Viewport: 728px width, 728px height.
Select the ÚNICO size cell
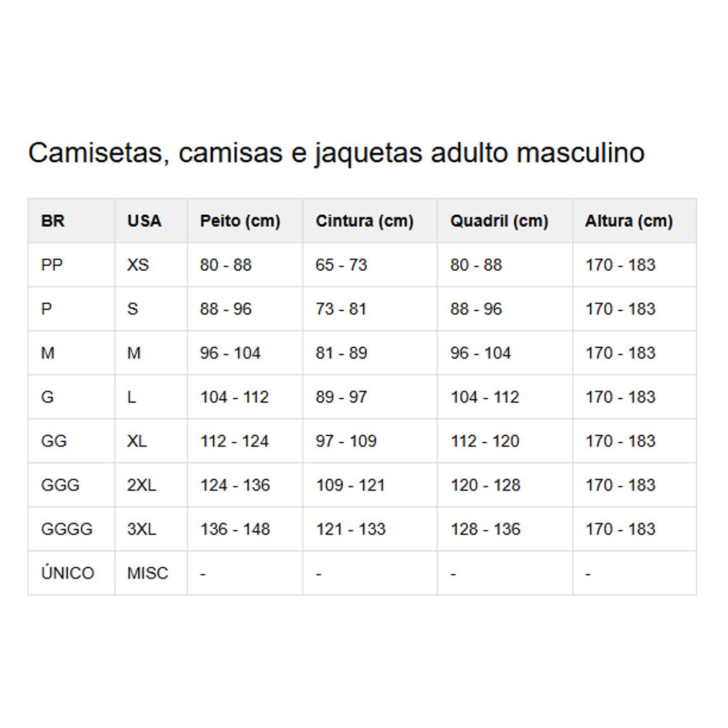click(x=68, y=573)
